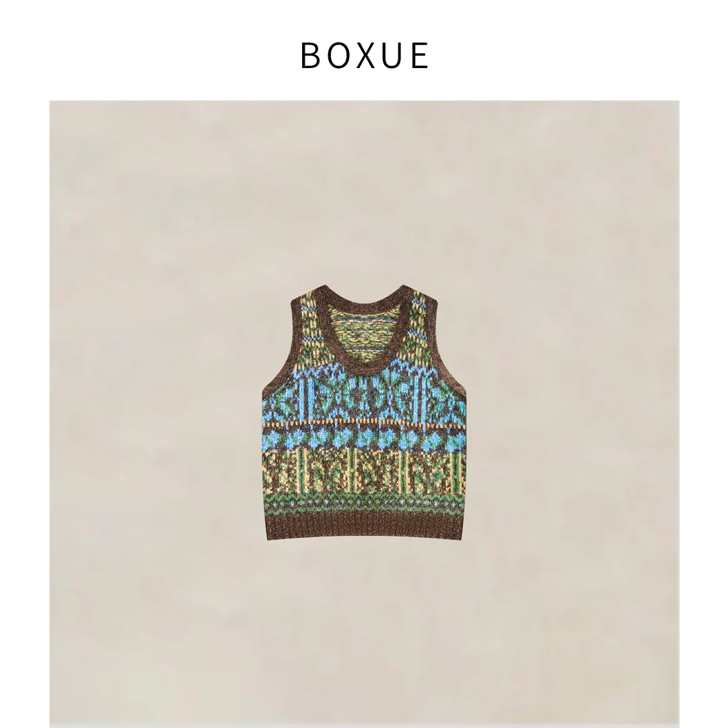Click the letter B in BOXUE
Screen dimensions: 728x728
point(309,56)
